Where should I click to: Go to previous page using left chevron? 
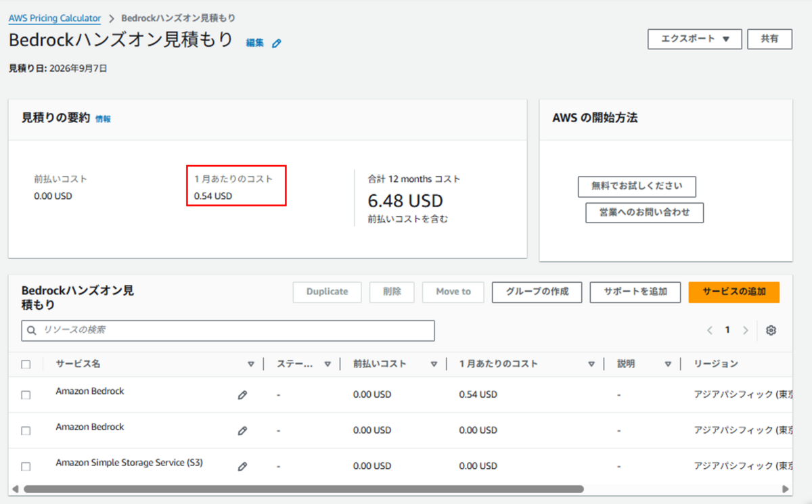pyautogui.click(x=710, y=330)
